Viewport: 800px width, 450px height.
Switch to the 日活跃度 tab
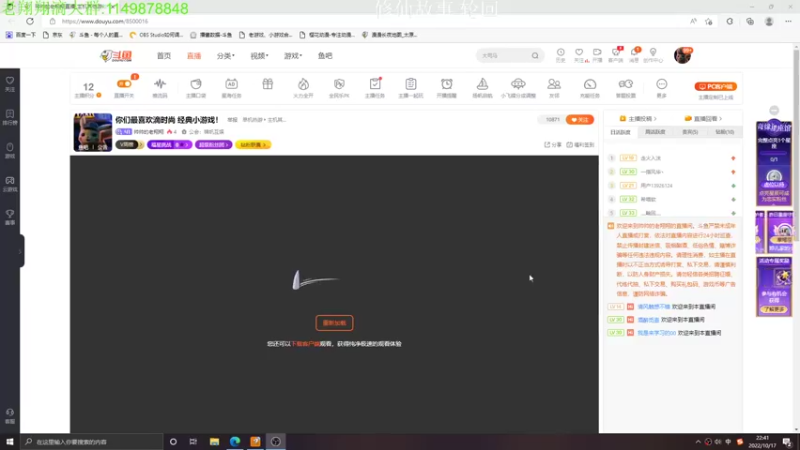(x=620, y=132)
